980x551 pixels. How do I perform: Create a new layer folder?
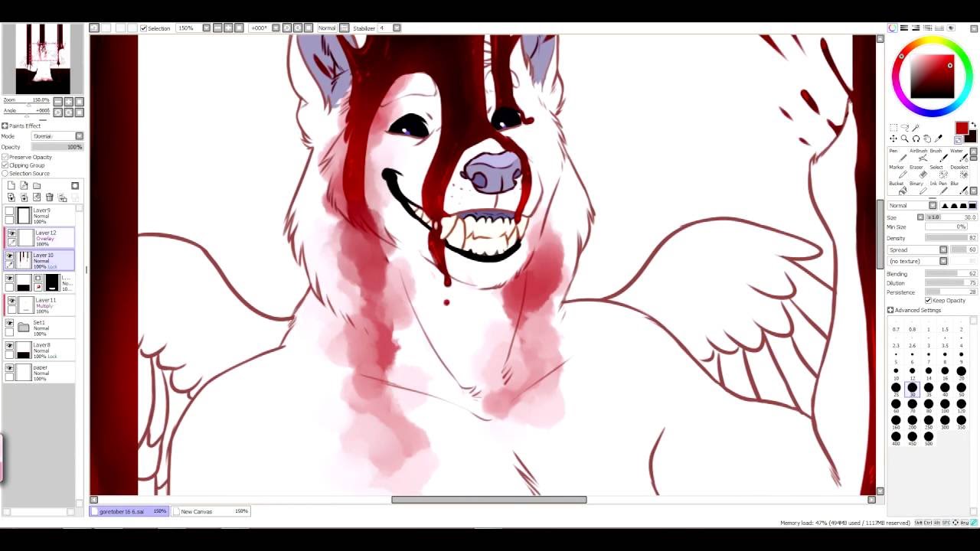coord(37,186)
